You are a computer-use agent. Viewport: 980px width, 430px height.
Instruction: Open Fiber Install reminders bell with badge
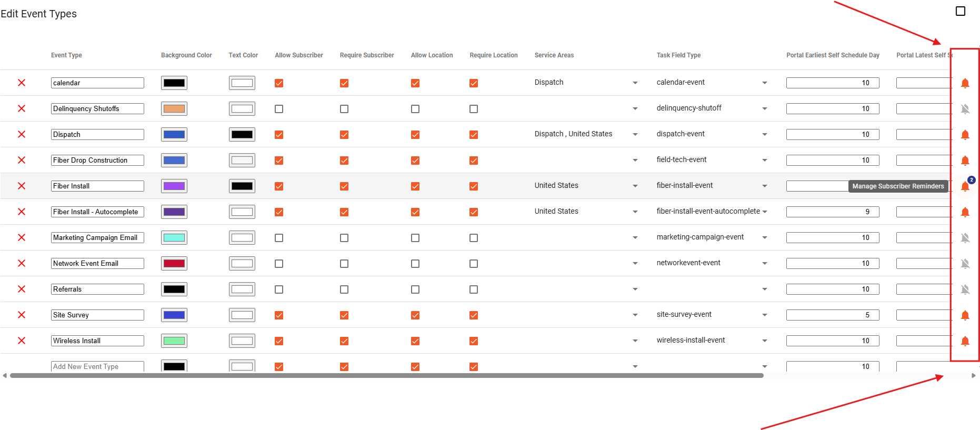click(965, 186)
